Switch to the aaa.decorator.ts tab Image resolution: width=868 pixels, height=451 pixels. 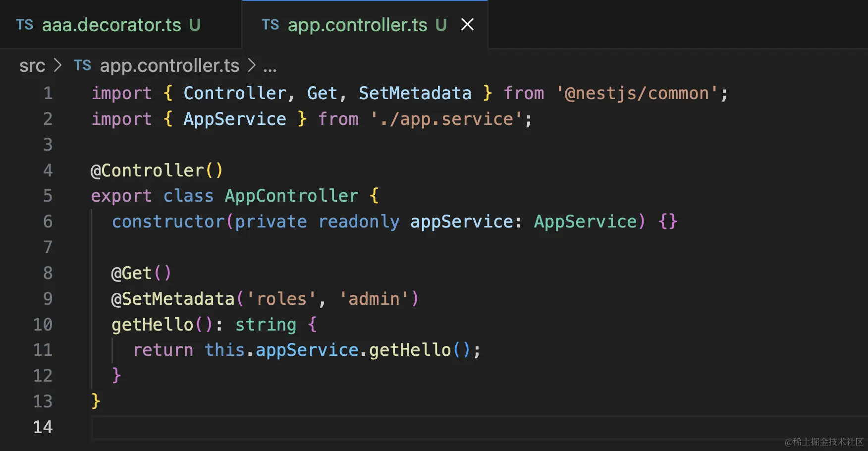111,25
